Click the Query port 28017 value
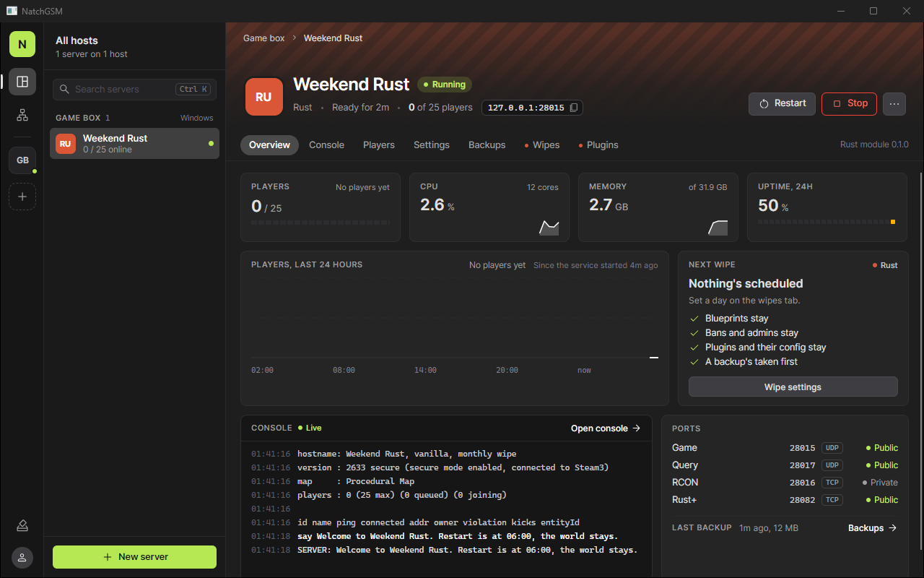This screenshot has width=924, height=578. [x=802, y=465]
